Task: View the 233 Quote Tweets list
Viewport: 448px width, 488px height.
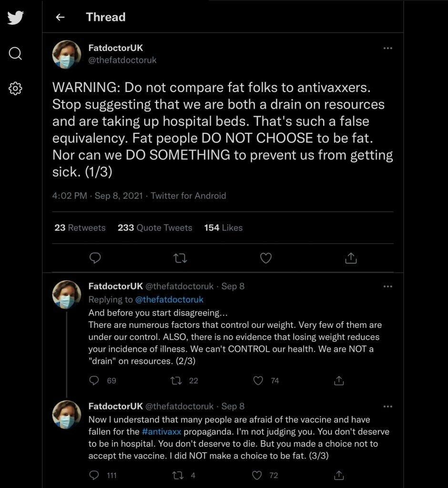Action: tap(155, 228)
